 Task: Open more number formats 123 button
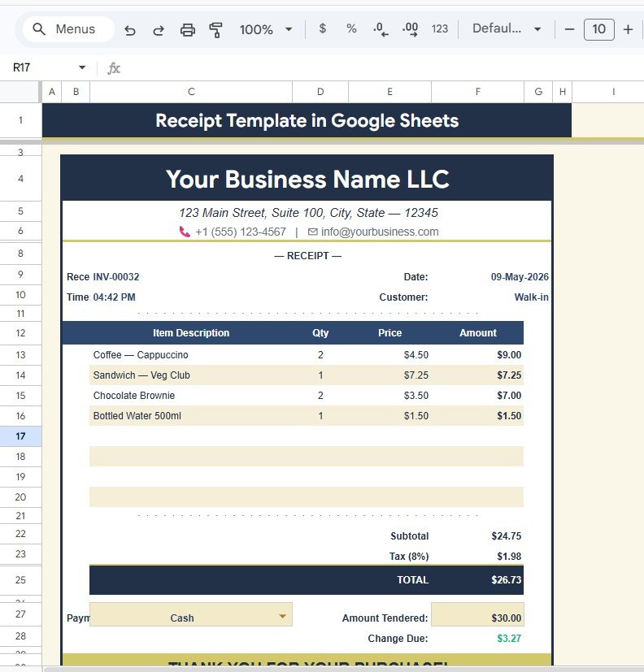coord(439,28)
